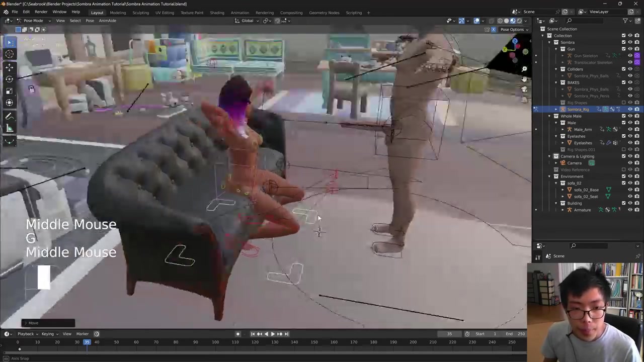This screenshot has width=644, height=362.
Task: Click the camera view icon in the viewport
Action: pos(524,89)
